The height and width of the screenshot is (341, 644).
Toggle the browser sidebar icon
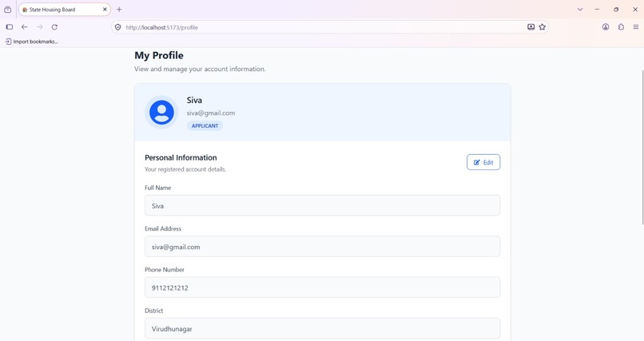[10, 27]
